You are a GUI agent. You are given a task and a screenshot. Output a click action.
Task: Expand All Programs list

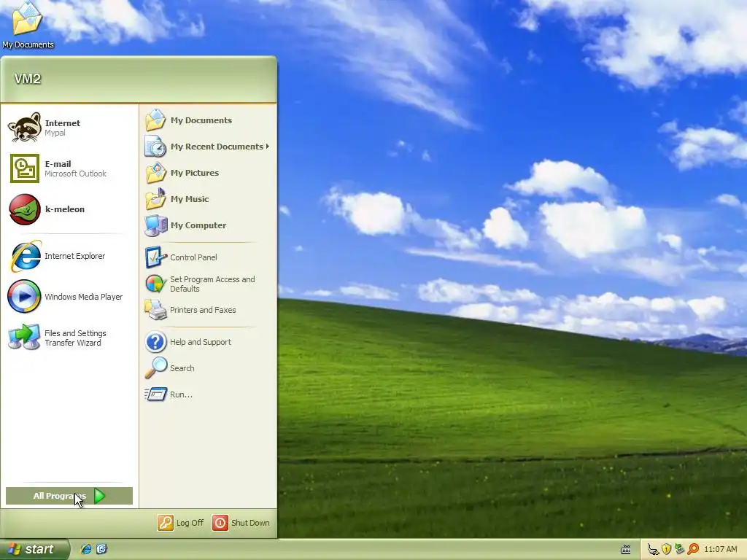[x=69, y=496]
